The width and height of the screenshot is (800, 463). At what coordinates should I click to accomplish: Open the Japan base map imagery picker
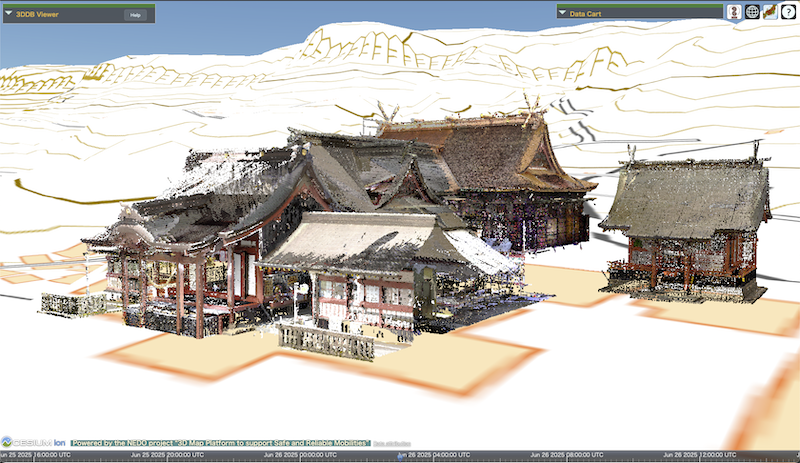tap(770, 12)
